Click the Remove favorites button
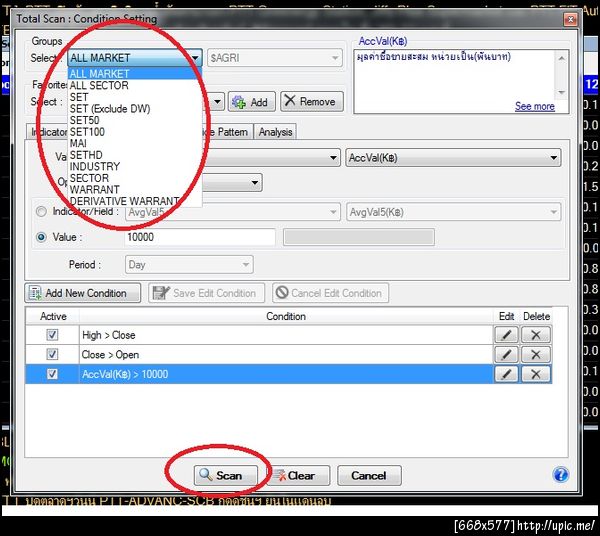The width and height of the screenshot is (600, 536). 312,102
